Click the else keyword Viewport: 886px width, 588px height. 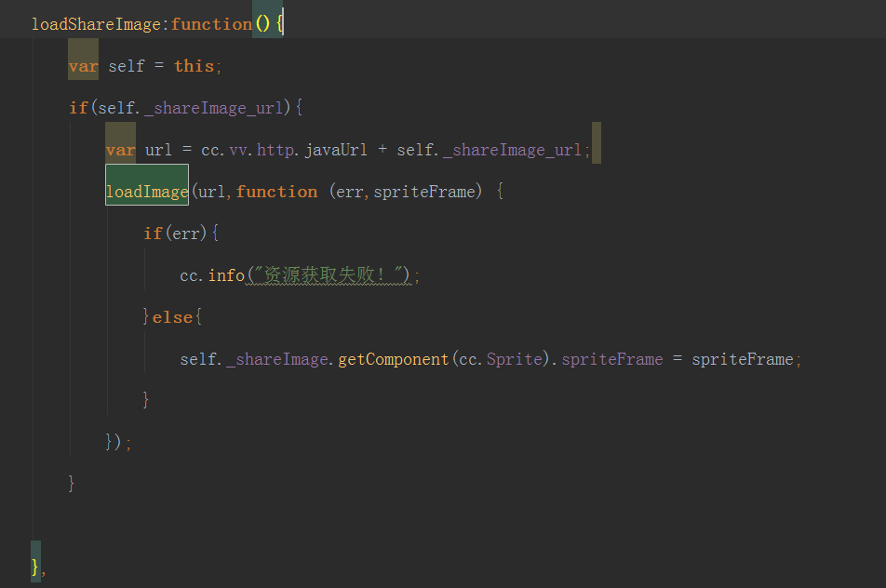coord(172,317)
